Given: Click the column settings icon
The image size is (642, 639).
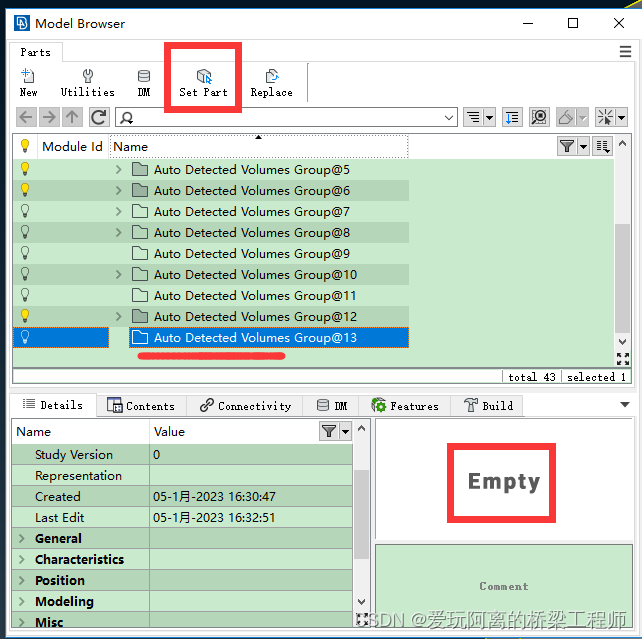Looking at the screenshot, I should [603, 146].
